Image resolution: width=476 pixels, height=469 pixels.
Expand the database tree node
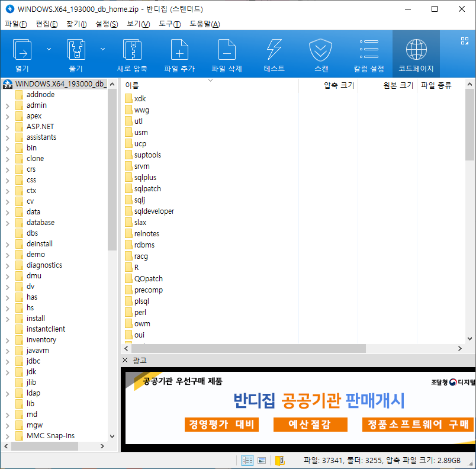click(8, 223)
